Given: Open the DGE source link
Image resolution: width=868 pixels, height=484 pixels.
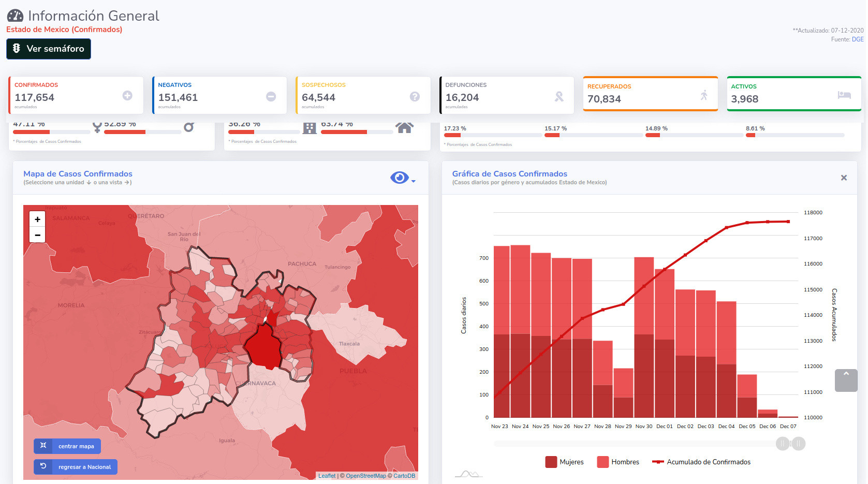Looking at the screenshot, I should click(x=858, y=39).
